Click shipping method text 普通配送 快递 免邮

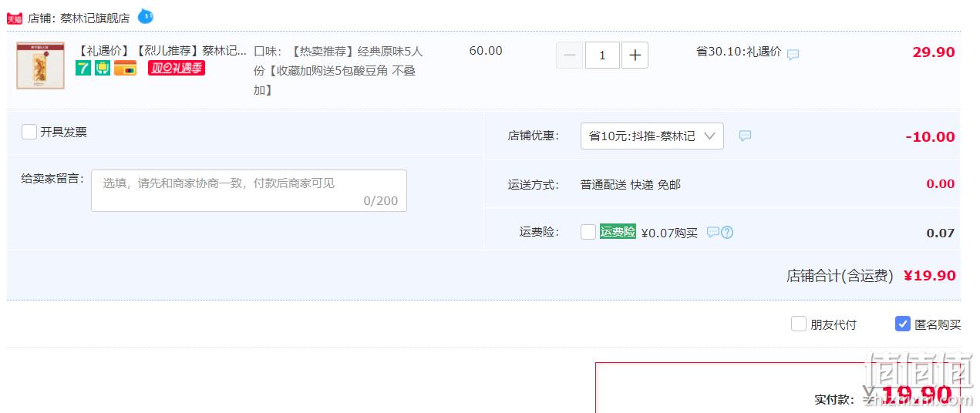pyautogui.click(x=631, y=184)
